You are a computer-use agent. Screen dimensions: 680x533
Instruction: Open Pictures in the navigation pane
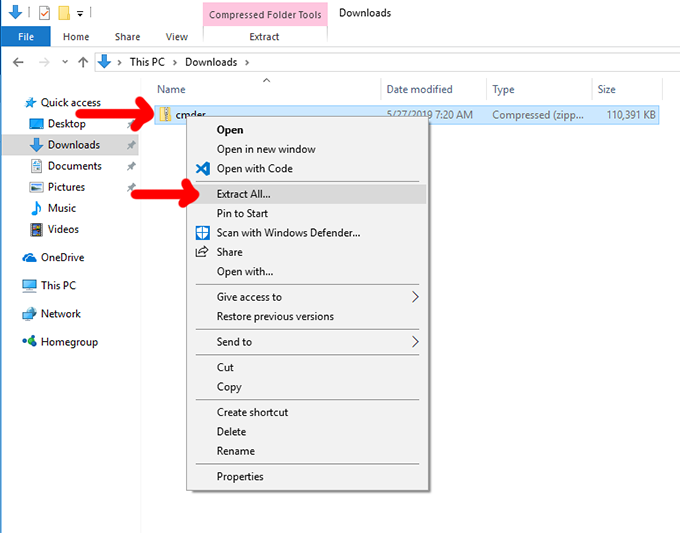pos(66,187)
